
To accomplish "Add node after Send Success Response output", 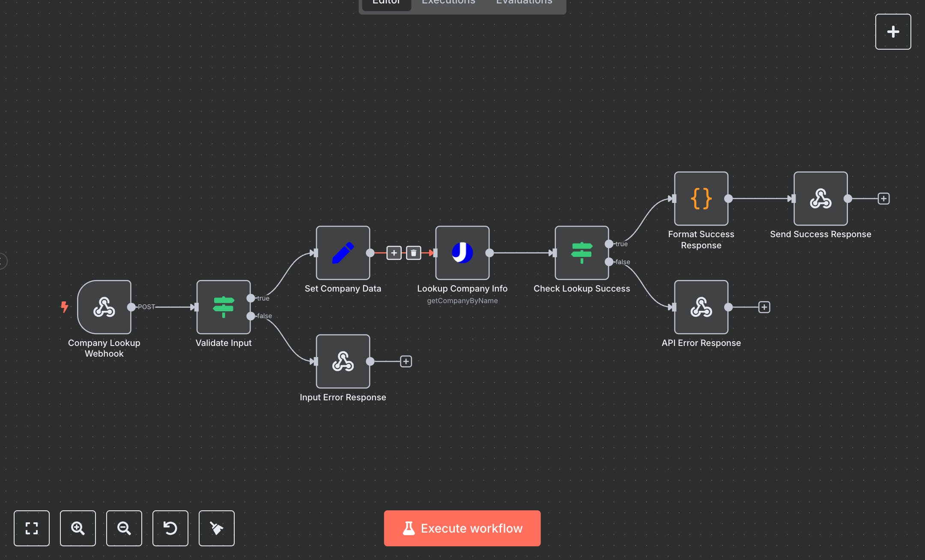I will pos(883,198).
